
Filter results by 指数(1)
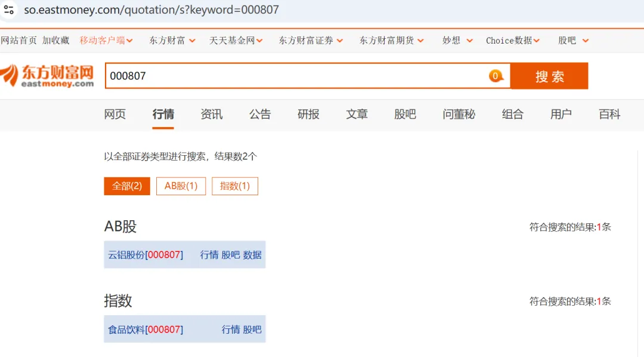click(235, 186)
